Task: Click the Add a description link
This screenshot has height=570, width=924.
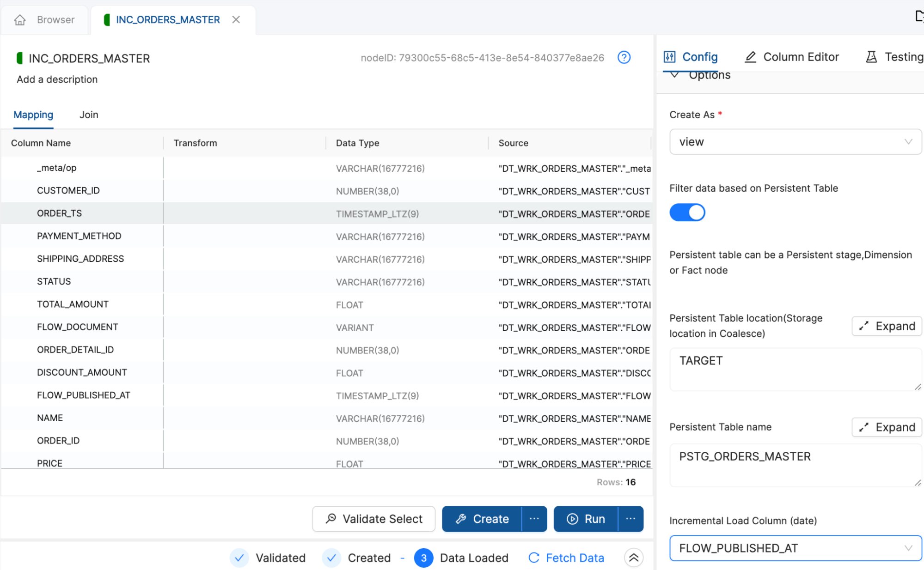Action: [x=56, y=79]
